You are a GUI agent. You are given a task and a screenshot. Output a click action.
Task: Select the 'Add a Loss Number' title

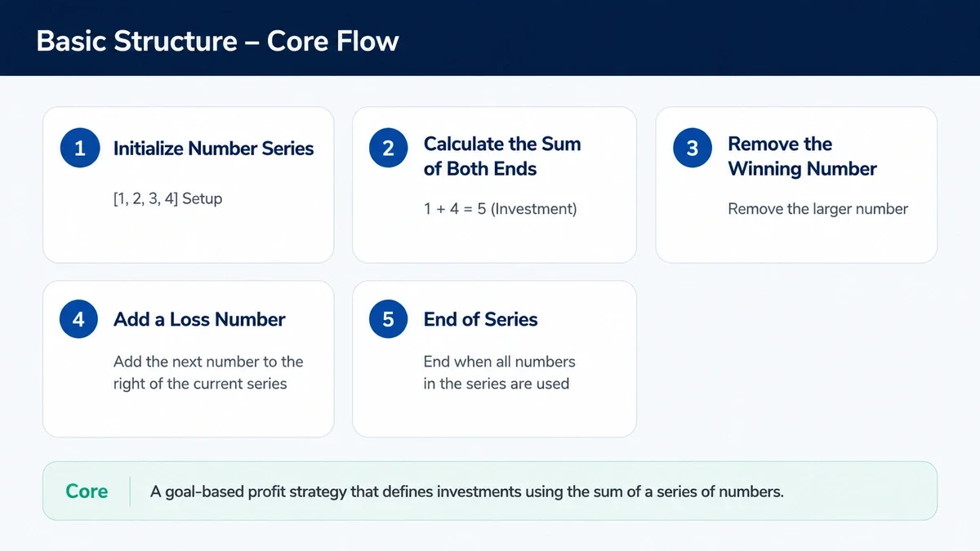pyautogui.click(x=199, y=319)
